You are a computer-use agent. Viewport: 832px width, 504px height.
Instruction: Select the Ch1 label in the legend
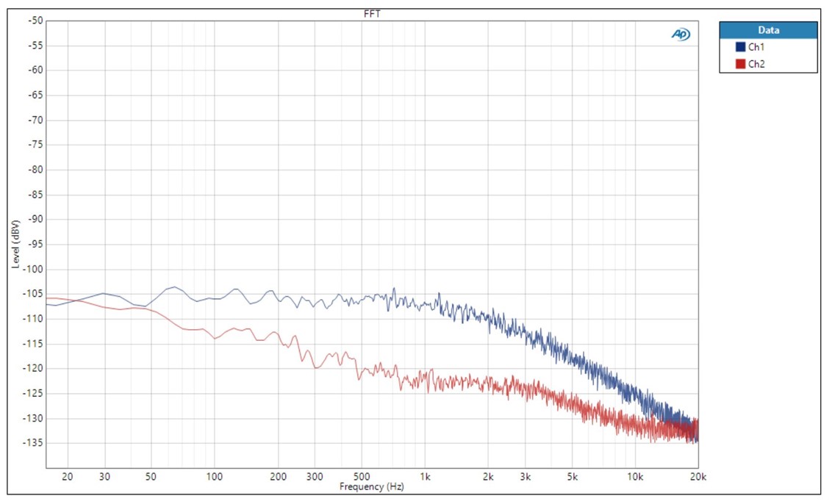(x=756, y=47)
